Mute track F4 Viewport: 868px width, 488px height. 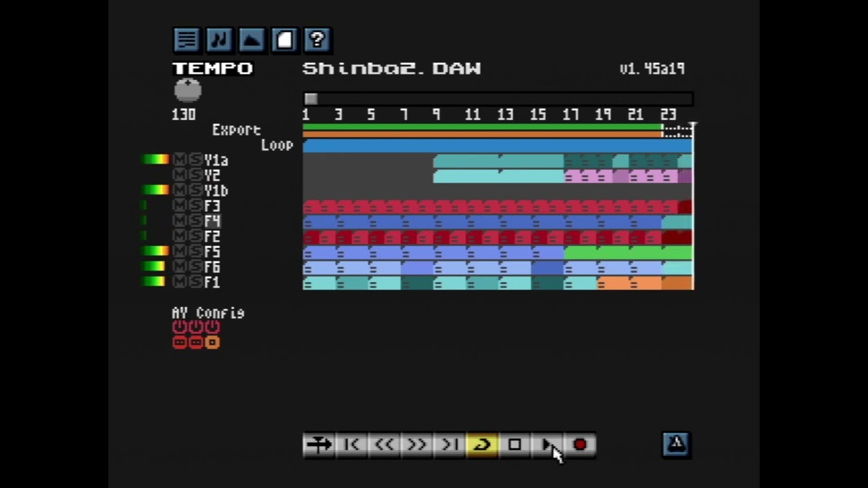(179, 221)
